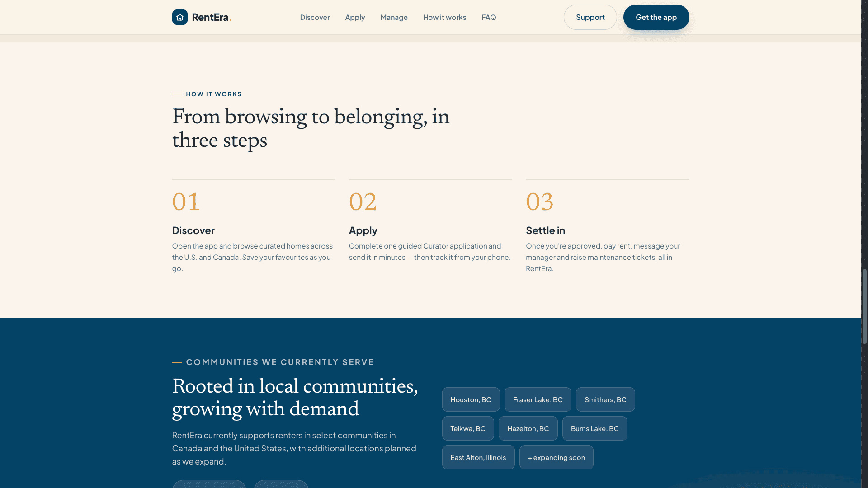The width and height of the screenshot is (868, 488).
Task: Open the Apply navigation item
Action: pos(355,17)
